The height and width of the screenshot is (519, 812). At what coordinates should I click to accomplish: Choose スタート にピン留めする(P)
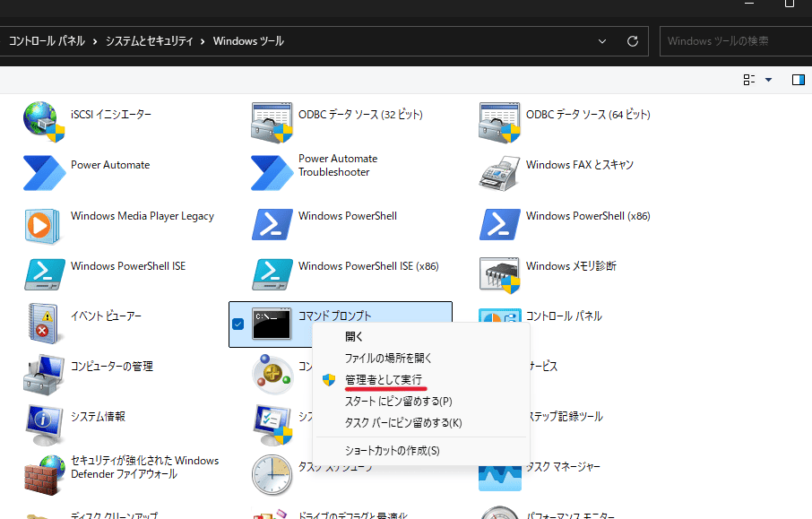(x=420, y=402)
